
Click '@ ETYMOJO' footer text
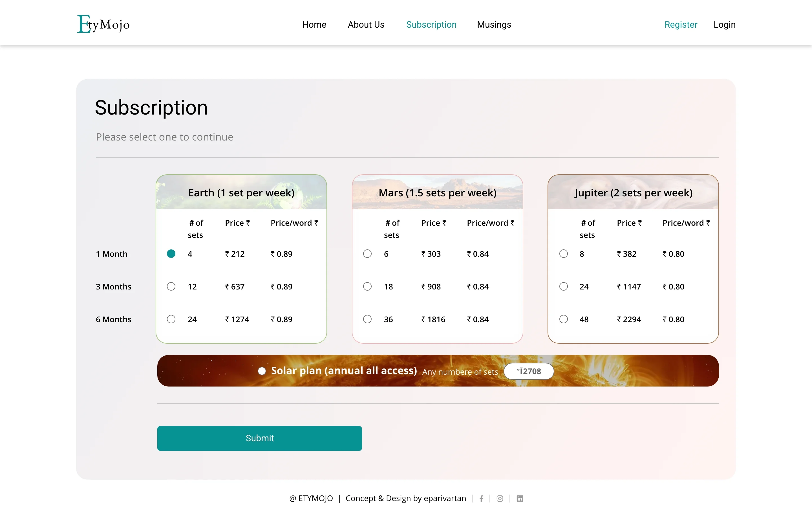[311, 499]
